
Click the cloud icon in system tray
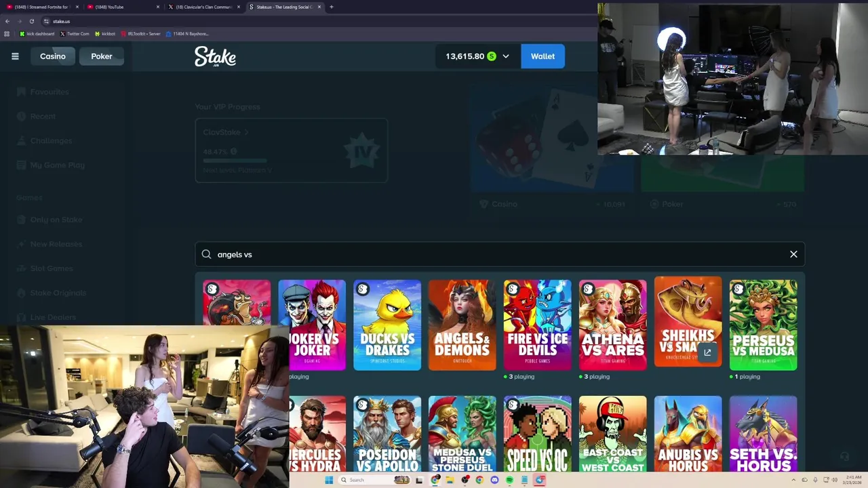click(x=805, y=480)
